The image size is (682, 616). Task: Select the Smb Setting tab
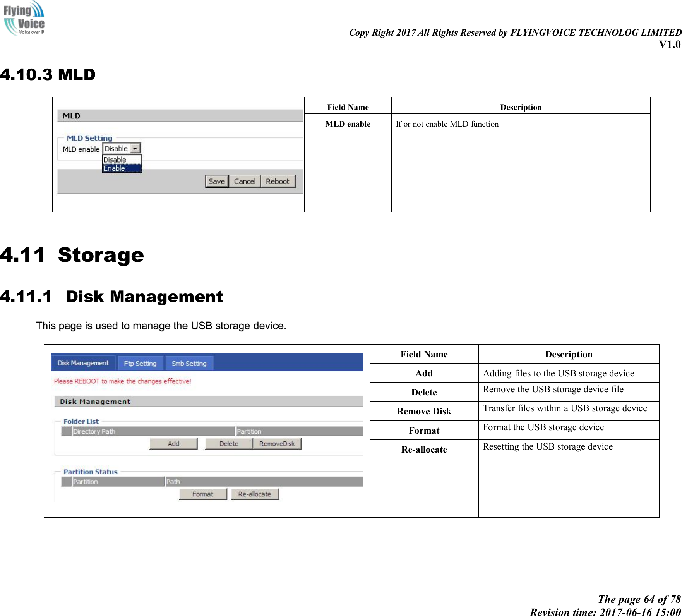coord(189,363)
